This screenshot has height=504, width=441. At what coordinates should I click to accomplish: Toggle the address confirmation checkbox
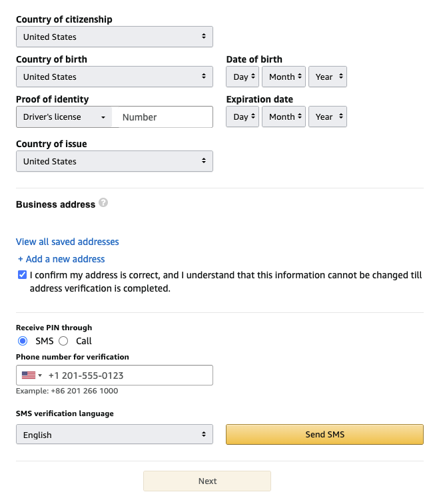coord(23,275)
